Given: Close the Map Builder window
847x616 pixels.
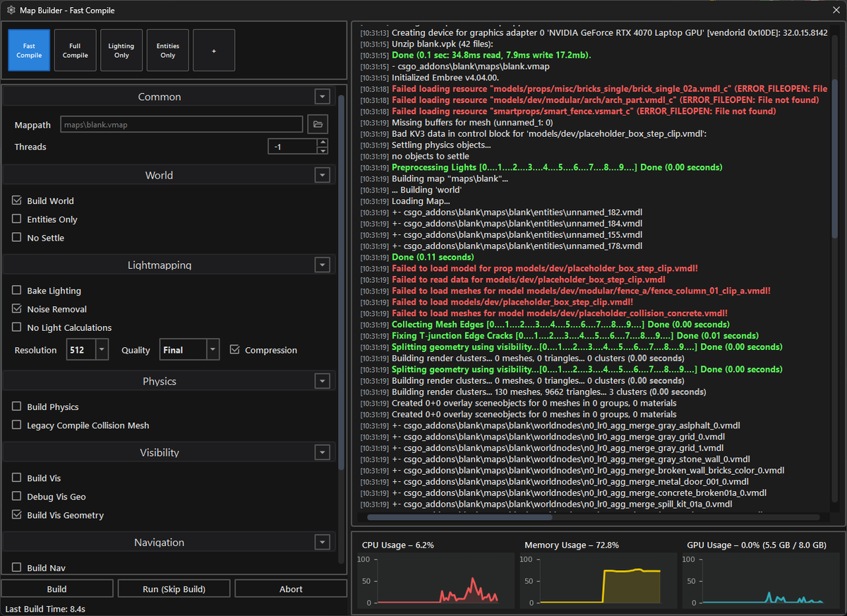Looking at the screenshot, I should [835, 11].
